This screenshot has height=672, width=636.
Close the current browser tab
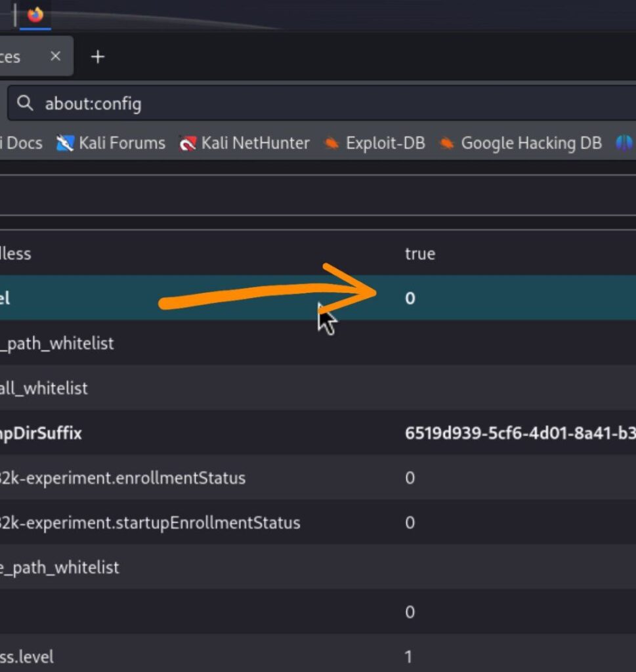pos(56,56)
